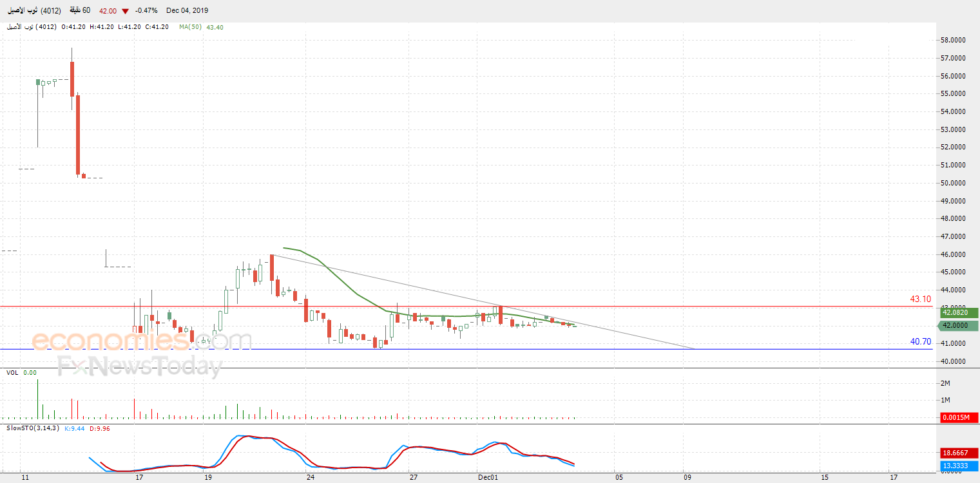The image size is (980, 483).
Task: Click the 1M volume axis label
Action: pos(946,401)
